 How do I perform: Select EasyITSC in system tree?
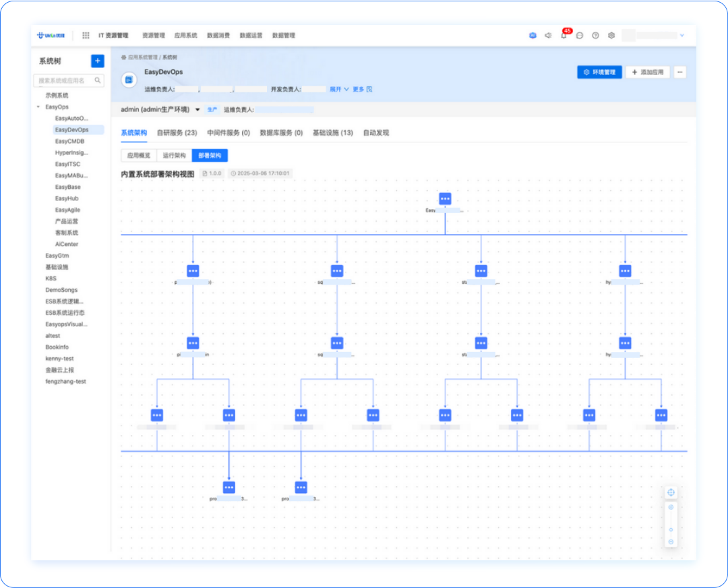click(68, 164)
